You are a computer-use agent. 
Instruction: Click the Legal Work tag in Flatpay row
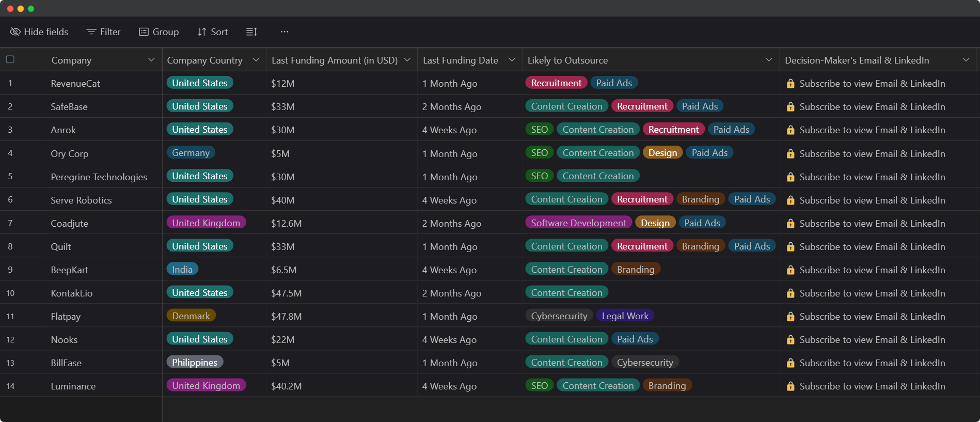625,316
